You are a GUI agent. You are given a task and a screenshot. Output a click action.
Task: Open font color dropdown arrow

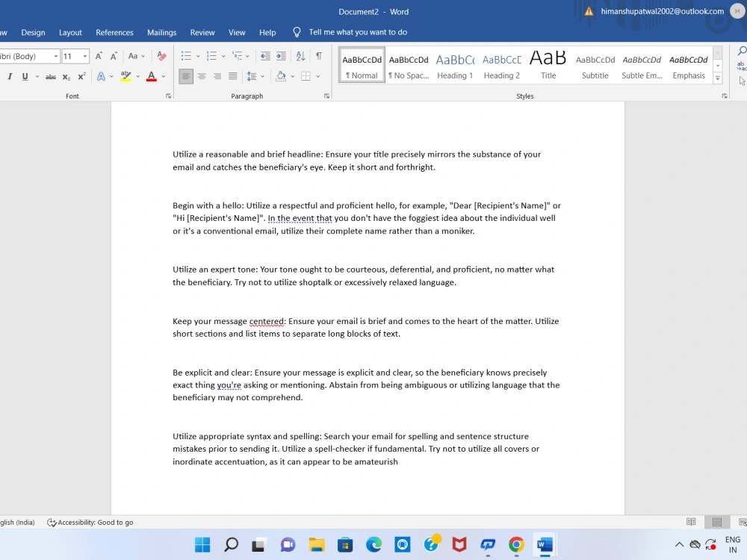[164, 76]
